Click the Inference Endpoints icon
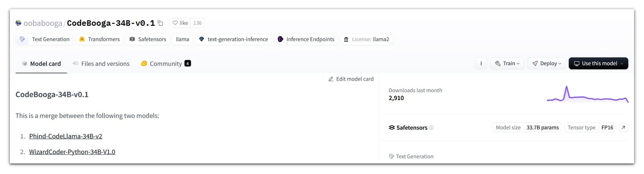Screen dimensions: 644x174 click(x=281, y=39)
